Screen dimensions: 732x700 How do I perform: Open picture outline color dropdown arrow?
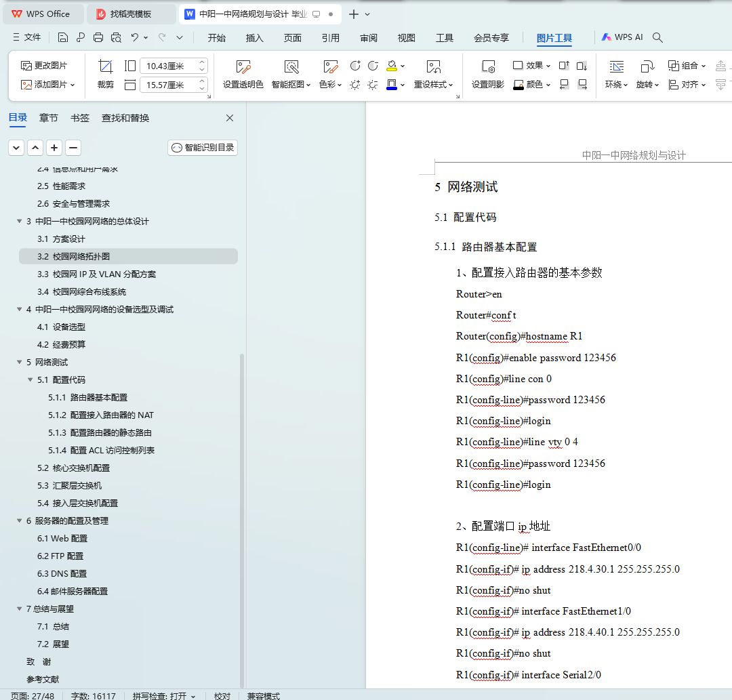pyautogui.click(x=403, y=85)
